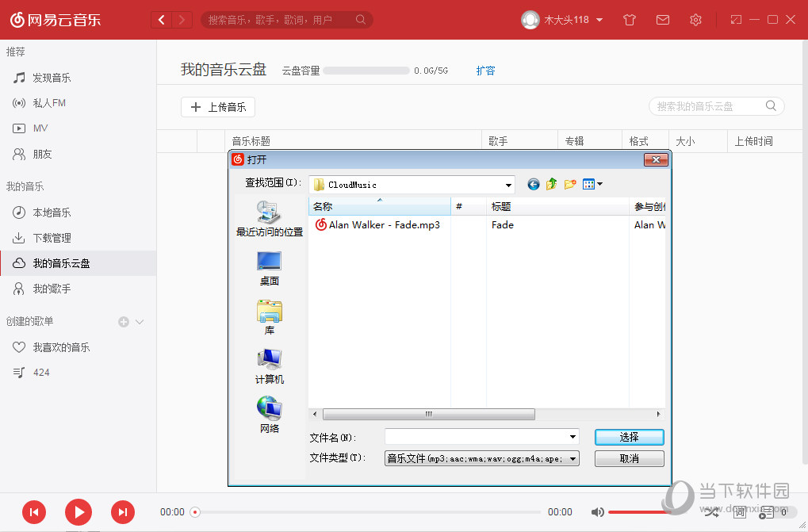This screenshot has height=532, width=808.
Task: Click the 上传音乐 upload button
Action: coord(218,107)
